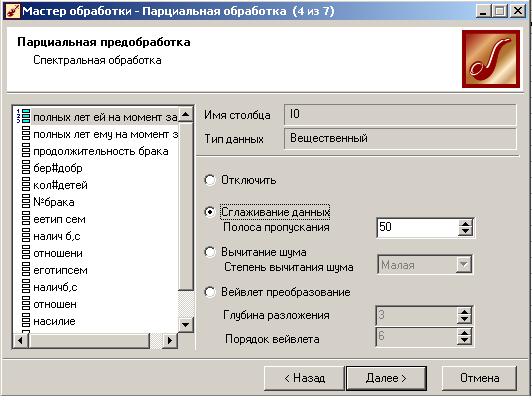Decrease 'Глубина разложения' with down arrow

point(464,319)
